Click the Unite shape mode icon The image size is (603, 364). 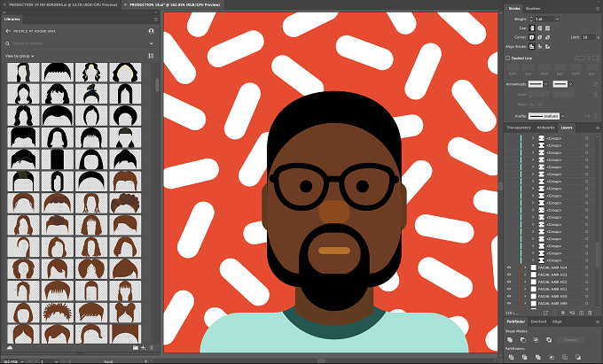click(x=510, y=340)
